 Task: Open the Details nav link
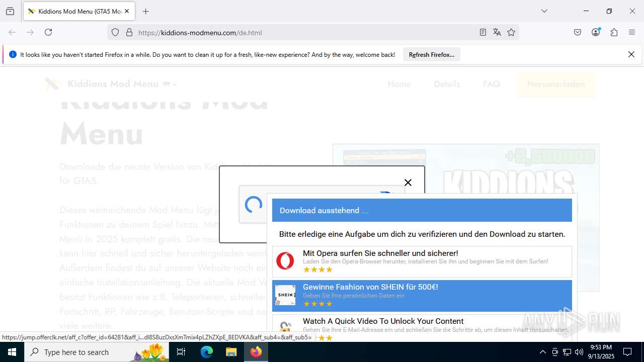[x=447, y=84]
